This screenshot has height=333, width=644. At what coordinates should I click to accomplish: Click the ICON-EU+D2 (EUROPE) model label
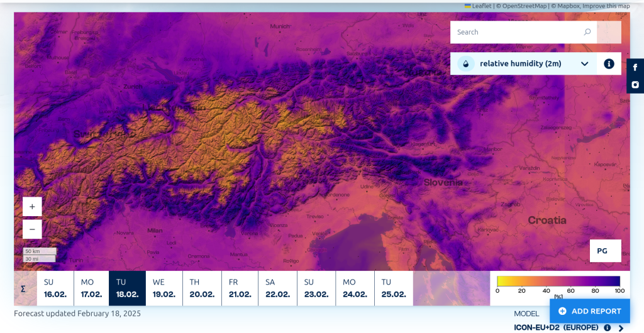[x=556, y=327]
